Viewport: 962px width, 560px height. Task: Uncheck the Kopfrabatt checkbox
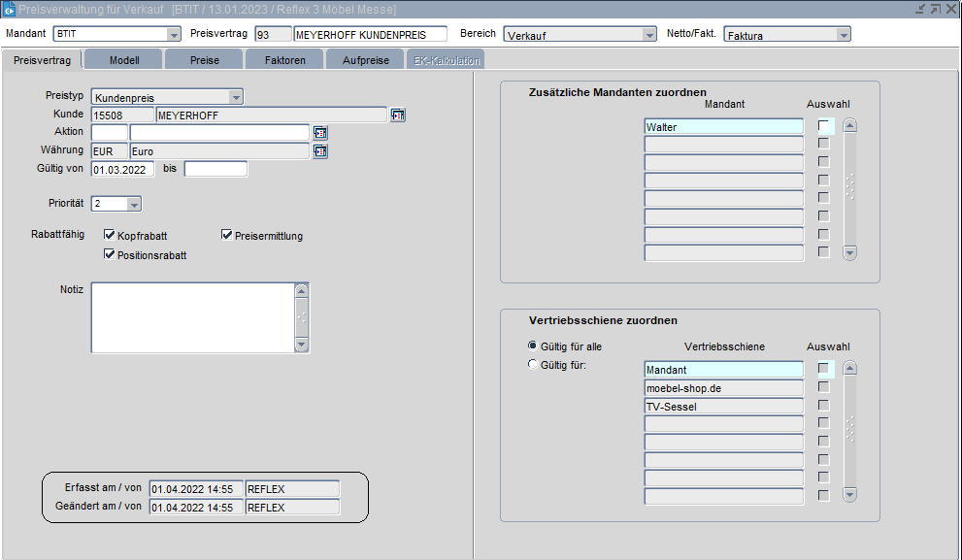click(110, 235)
